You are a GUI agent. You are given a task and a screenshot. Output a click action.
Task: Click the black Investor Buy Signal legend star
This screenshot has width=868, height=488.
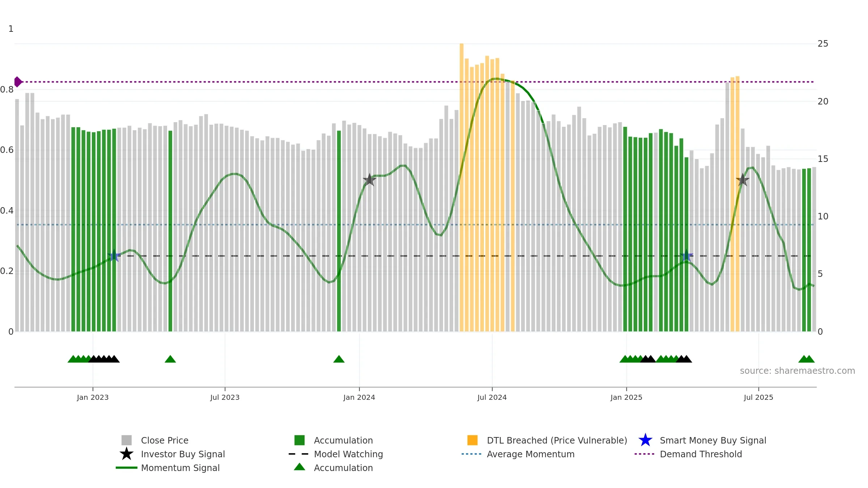click(x=127, y=454)
